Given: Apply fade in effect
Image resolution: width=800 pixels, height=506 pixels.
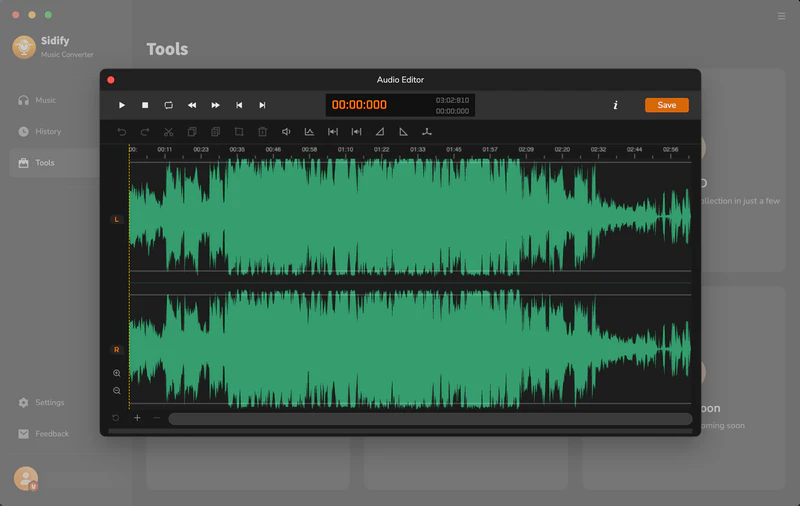Looking at the screenshot, I should tap(380, 132).
